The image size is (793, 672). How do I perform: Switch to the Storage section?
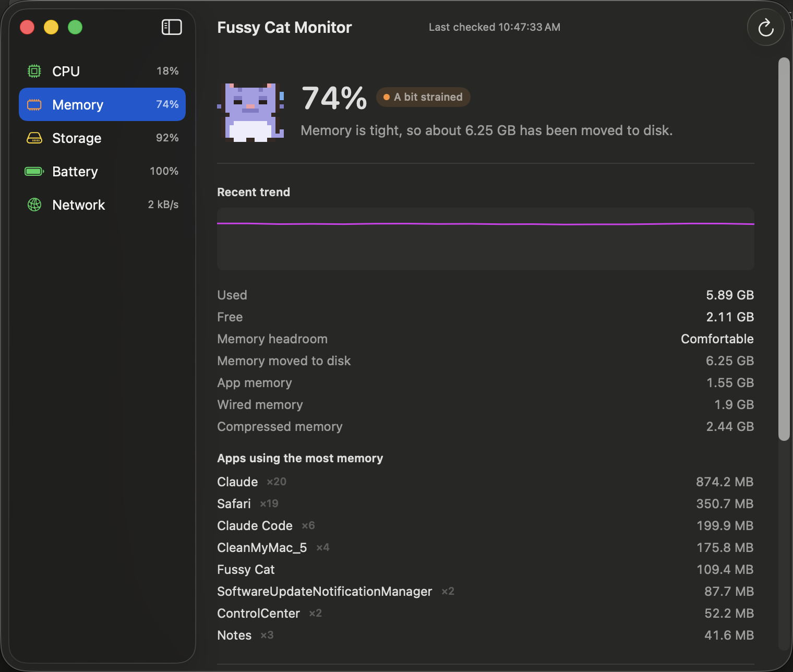(x=102, y=138)
